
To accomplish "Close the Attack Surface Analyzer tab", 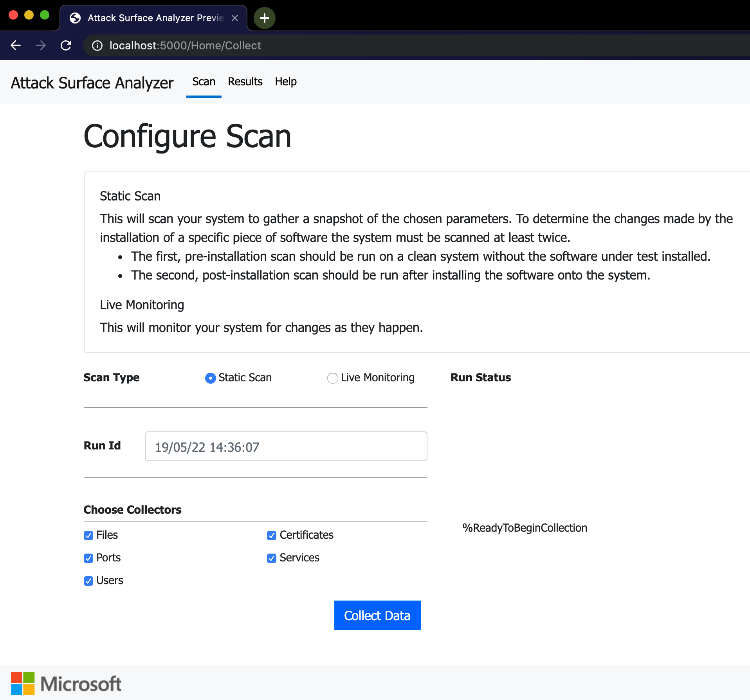I will pos(235,18).
